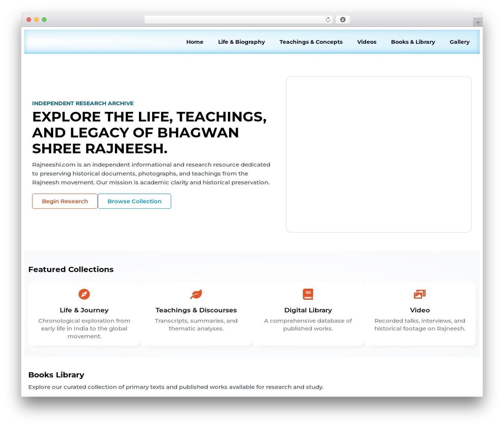The image size is (504, 427).
Task: Click 'Recorded talks, interviews' description text
Action: [x=420, y=325]
